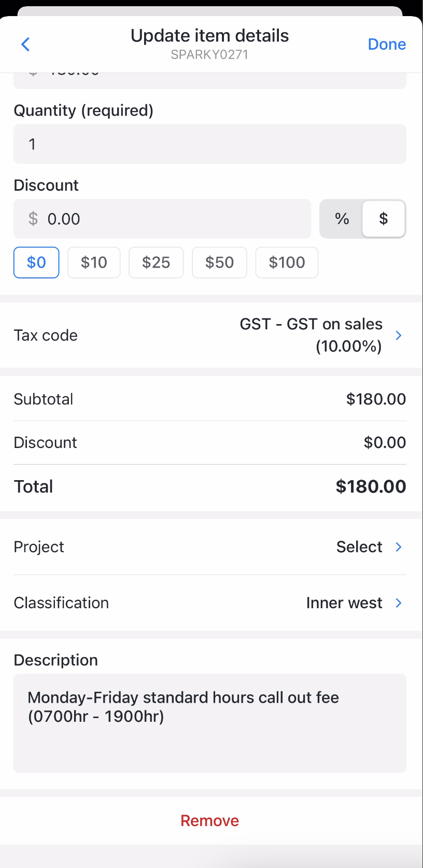
Task: Tap the SPARKY0271 header title
Action: (x=209, y=54)
